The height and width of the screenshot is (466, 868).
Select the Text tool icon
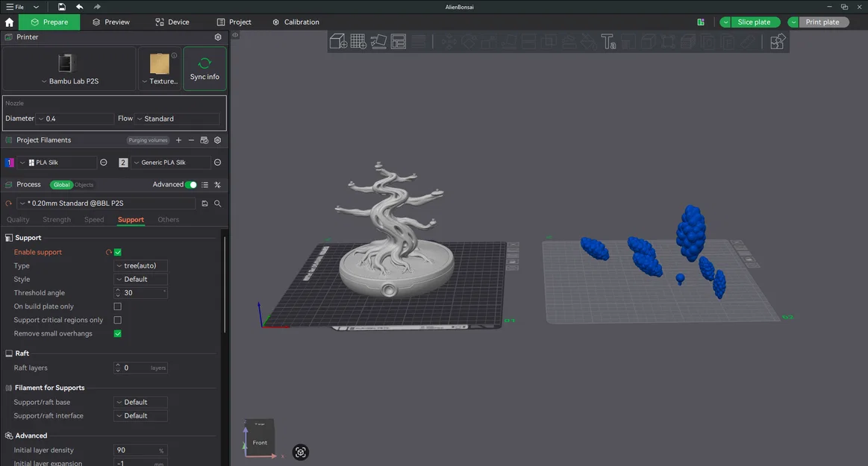coord(608,42)
